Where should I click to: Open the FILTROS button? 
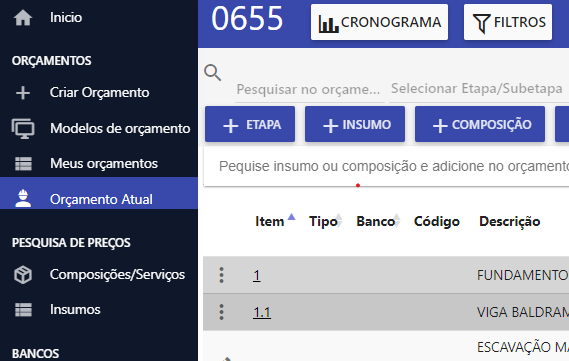point(508,22)
